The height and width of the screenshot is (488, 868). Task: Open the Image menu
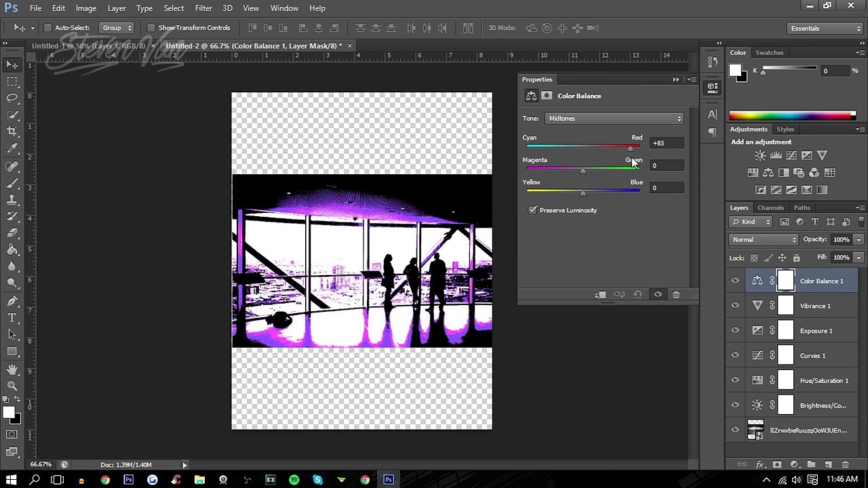click(x=86, y=8)
